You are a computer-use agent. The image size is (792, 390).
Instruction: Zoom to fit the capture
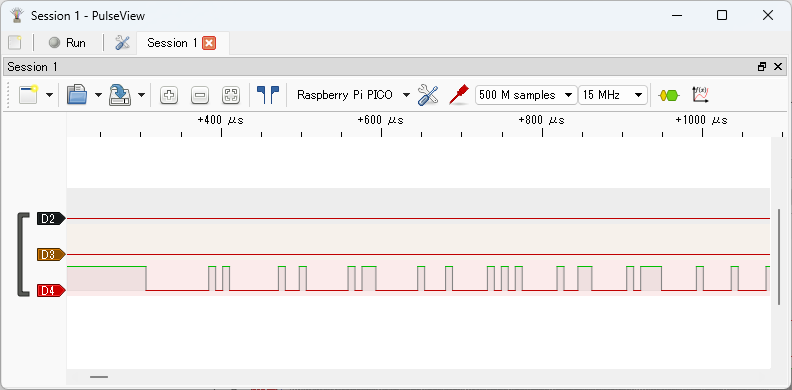click(x=231, y=95)
